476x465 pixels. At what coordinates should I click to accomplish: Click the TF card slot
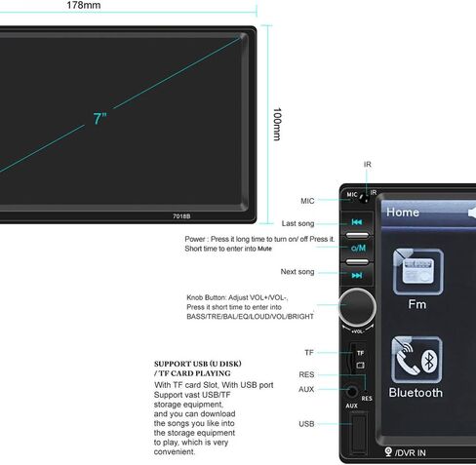(x=352, y=358)
